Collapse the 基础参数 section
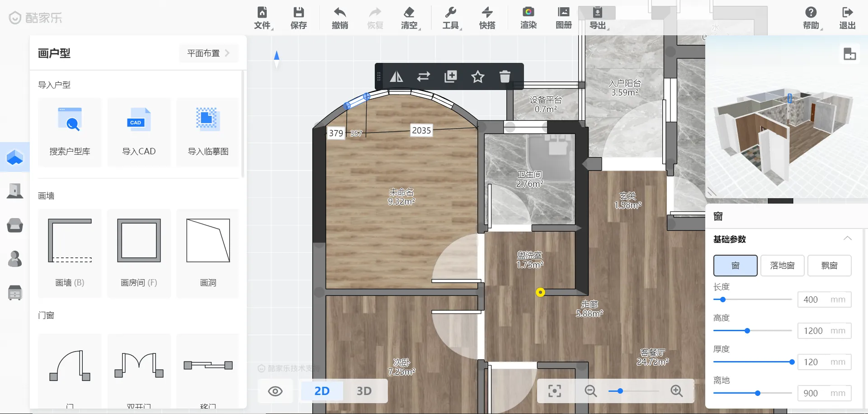The image size is (868, 414). pos(847,239)
